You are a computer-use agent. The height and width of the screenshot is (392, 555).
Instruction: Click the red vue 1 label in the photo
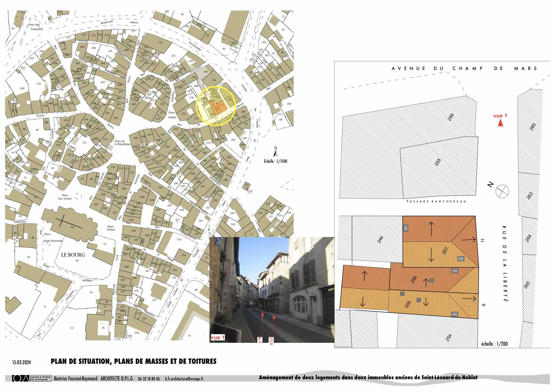(217, 337)
